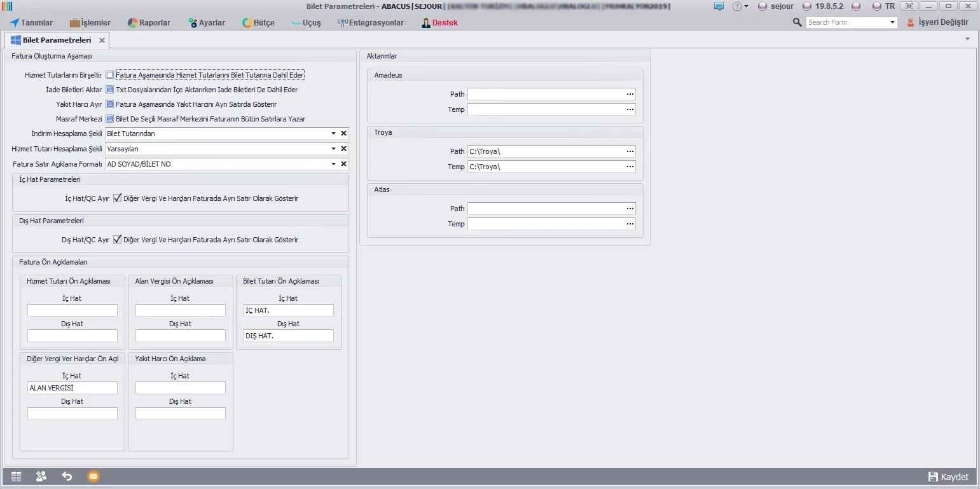Click the Kaydet save button

point(948,477)
